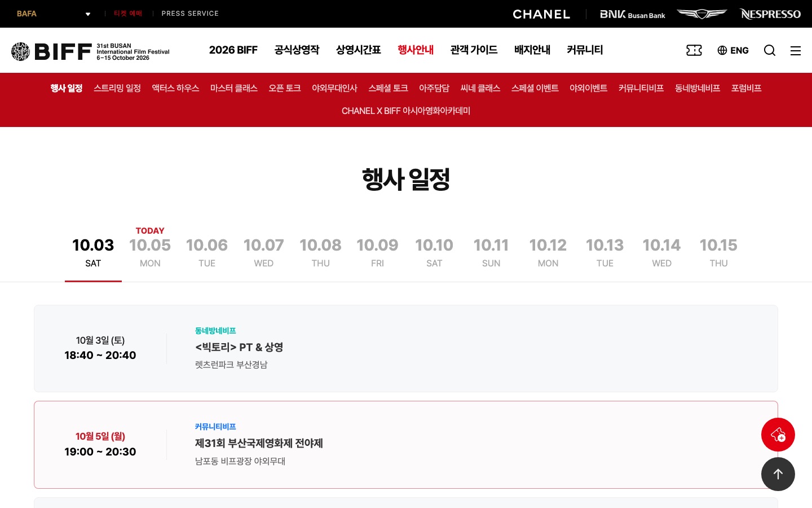Open CHANEL X BIFF 아시아영화아카데미 link
812x508 pixels.
[406, 111]
